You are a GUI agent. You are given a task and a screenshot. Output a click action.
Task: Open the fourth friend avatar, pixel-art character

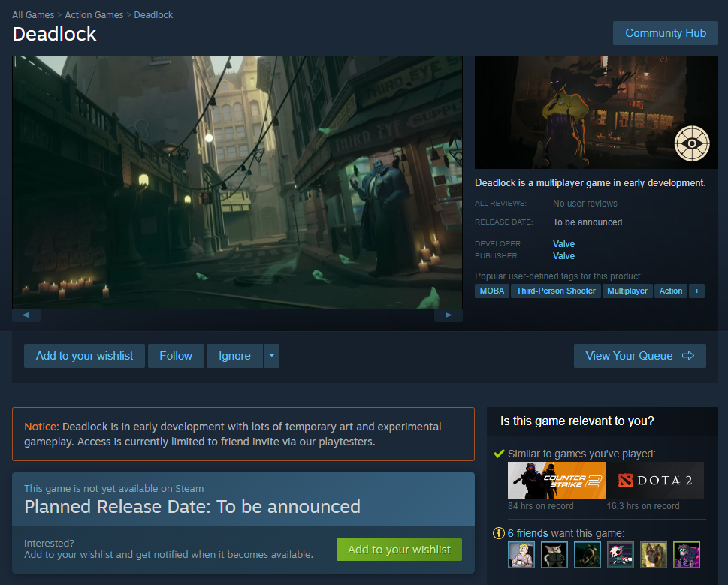(x=621, y=555)
